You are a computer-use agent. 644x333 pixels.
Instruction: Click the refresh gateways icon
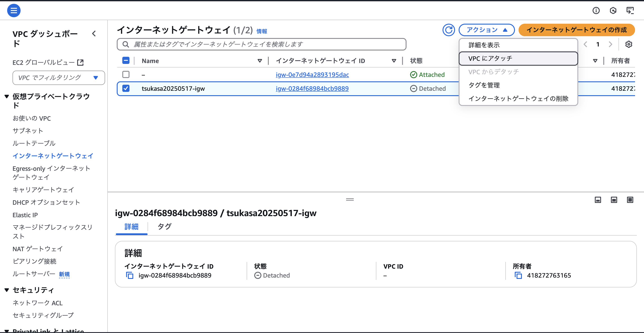point(449,30)
